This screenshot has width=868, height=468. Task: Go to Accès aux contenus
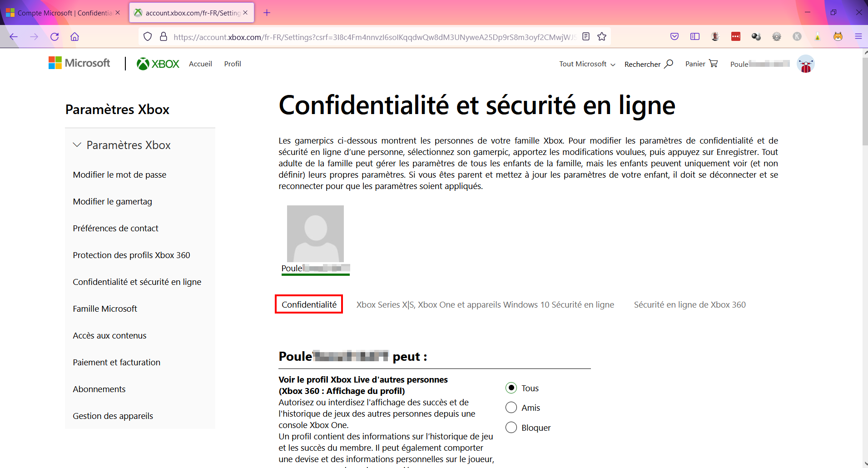[x=109, y=336]
